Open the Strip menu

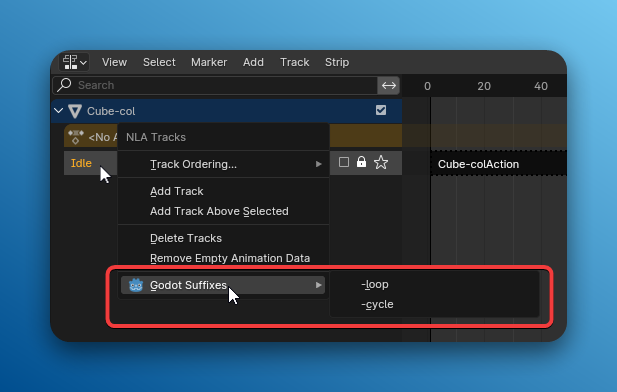(x=337, y=62)
